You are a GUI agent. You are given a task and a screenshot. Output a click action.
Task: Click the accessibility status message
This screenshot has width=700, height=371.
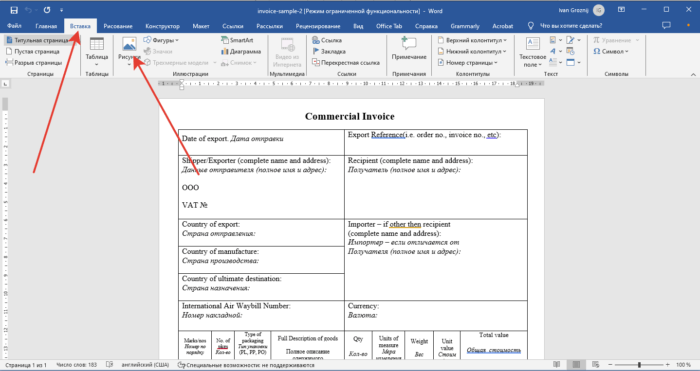tap(246, 365)
